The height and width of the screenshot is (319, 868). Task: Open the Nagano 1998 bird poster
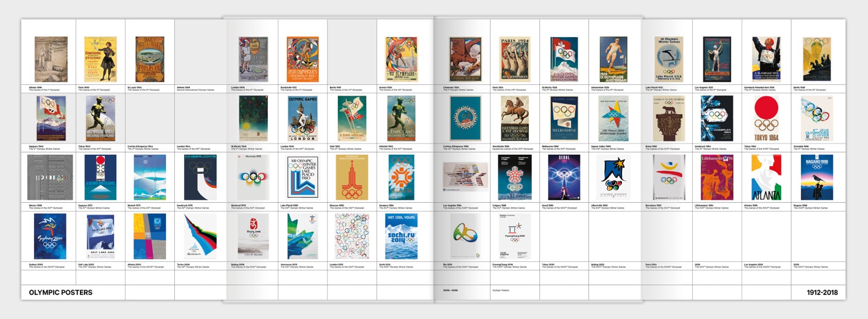pyautogui.click(x=816, y=177)
